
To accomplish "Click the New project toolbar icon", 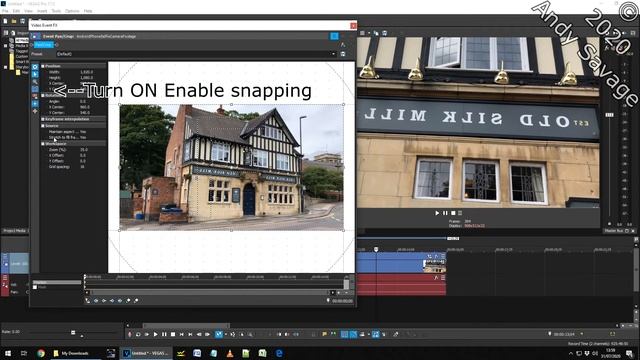I will pos(5,21).
